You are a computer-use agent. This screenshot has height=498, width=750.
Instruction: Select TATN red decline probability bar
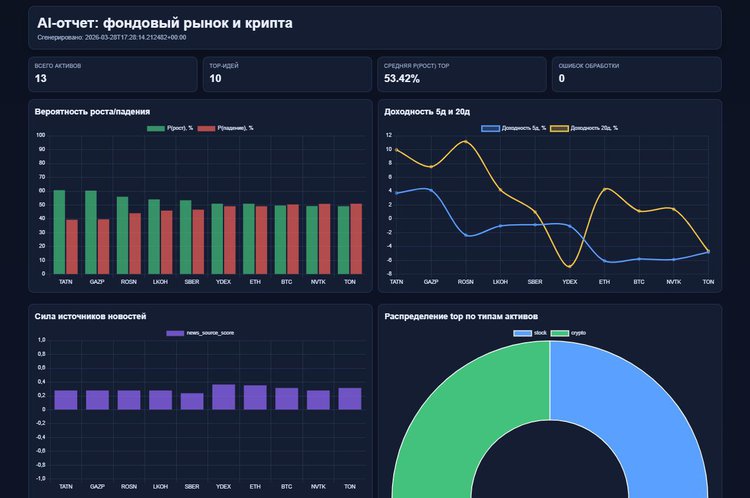coord(72,247)
